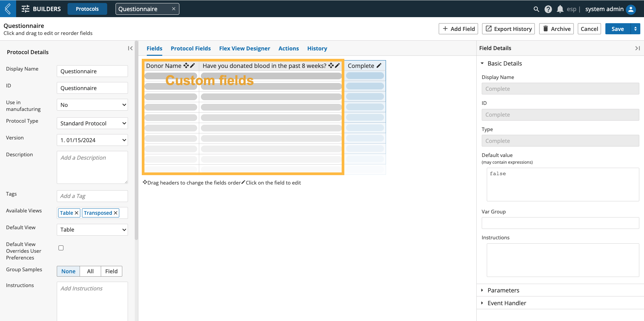Open the Save options arrow

point(635,29)
